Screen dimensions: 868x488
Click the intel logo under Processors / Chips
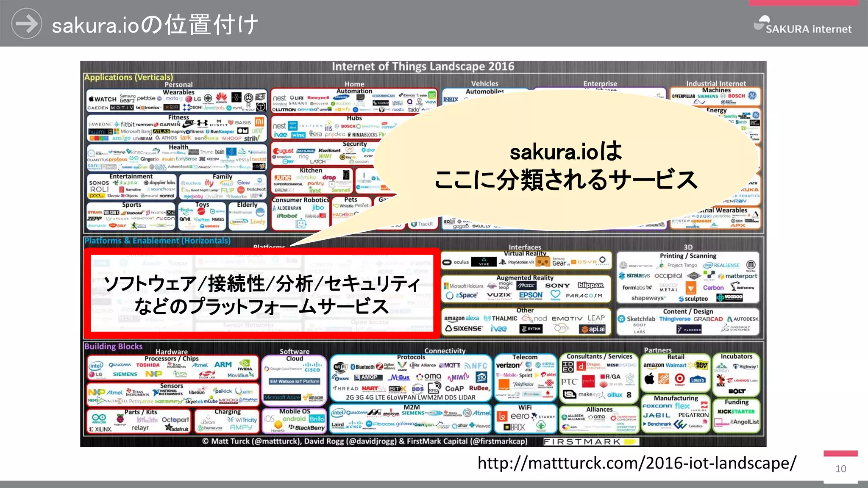click(96, 366)
